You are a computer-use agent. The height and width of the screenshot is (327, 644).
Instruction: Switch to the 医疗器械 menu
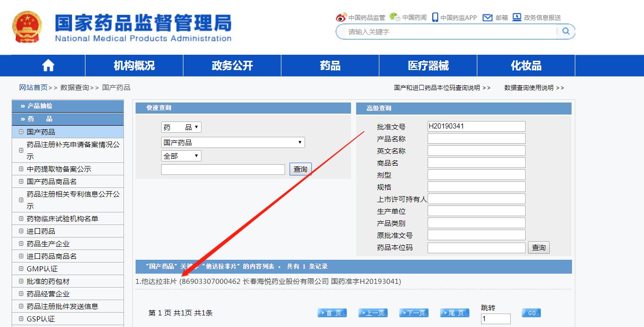point(429,65)
